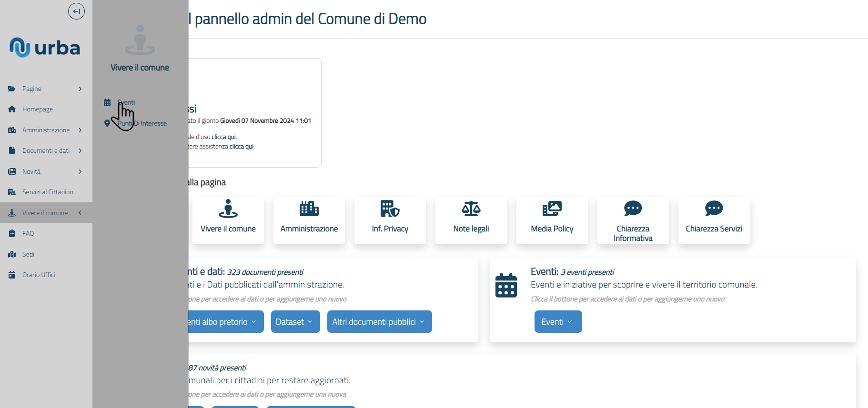Click the Note legali scales icon
Image resolution: width=868 pixels, height=408 pixels.
471,209
